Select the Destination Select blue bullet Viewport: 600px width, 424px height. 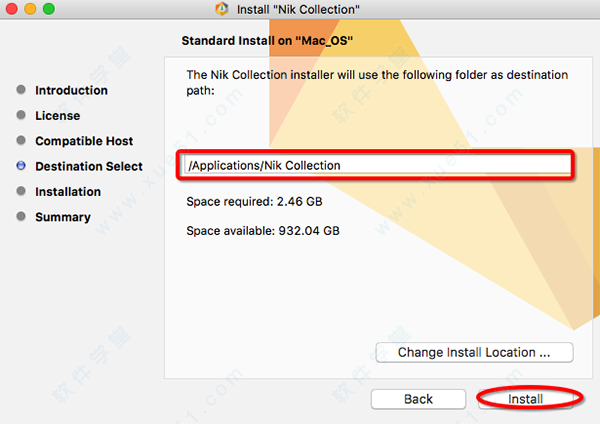click(x=21, y=166)
